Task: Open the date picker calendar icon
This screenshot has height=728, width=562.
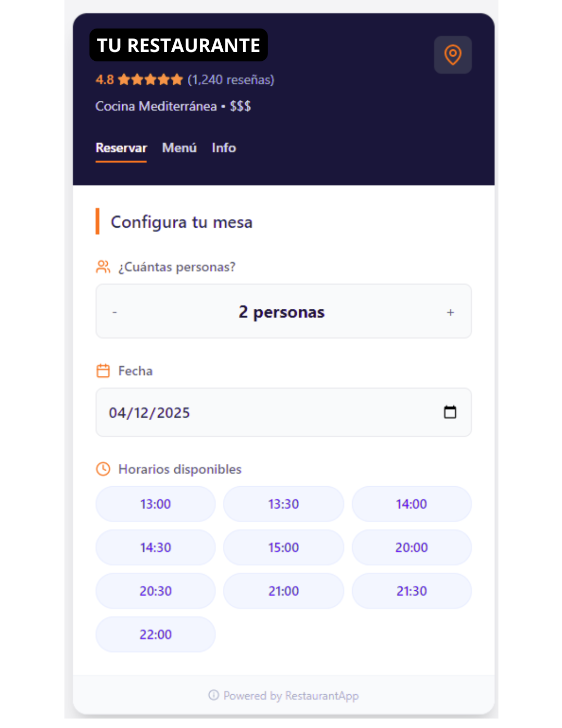Action: 450,412
